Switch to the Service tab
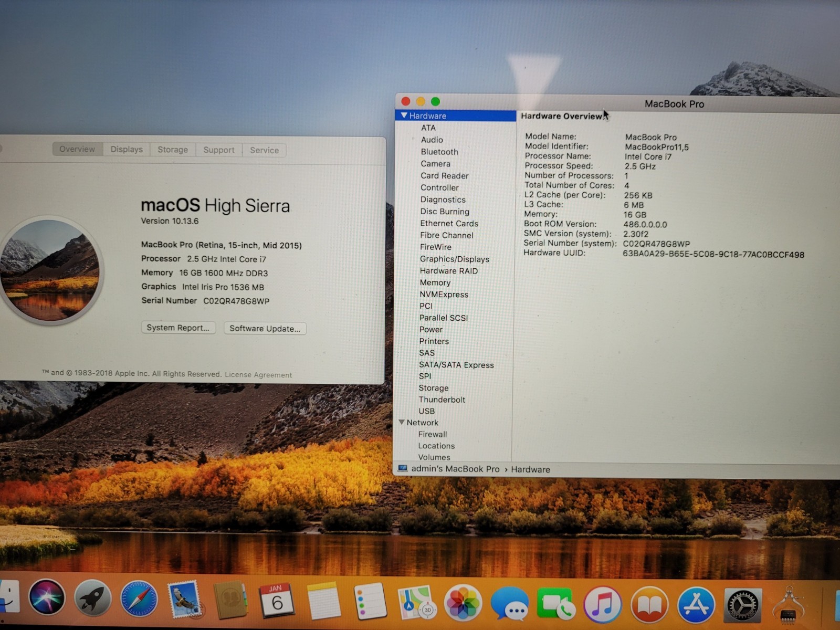The image size is (840, 630). [x=265, y=150]
